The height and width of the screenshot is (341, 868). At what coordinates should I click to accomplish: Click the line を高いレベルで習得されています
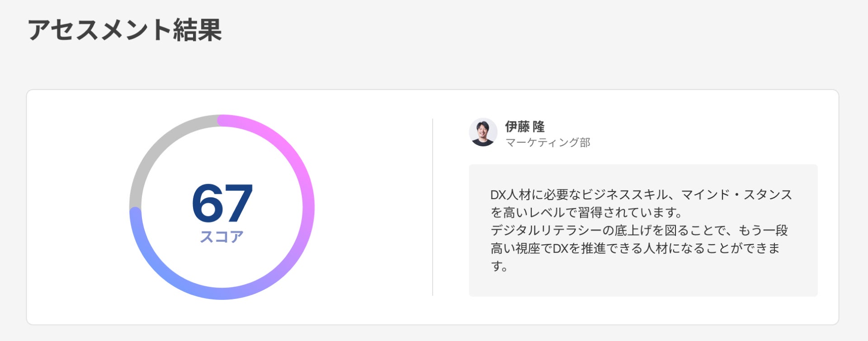(586, 212)
